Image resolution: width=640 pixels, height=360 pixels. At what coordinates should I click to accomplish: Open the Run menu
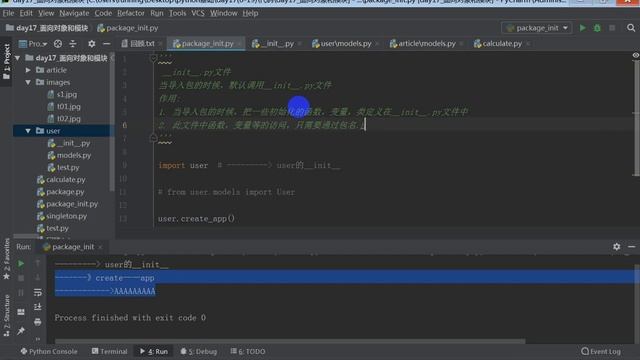tap(157, 13)
